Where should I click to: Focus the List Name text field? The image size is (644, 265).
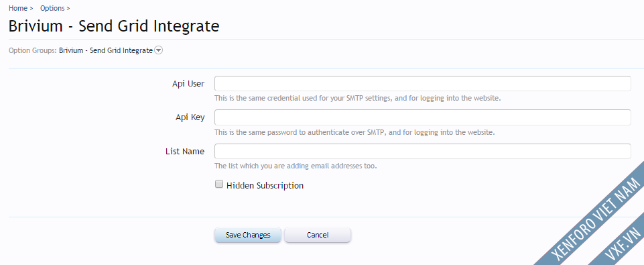point(423,152)
